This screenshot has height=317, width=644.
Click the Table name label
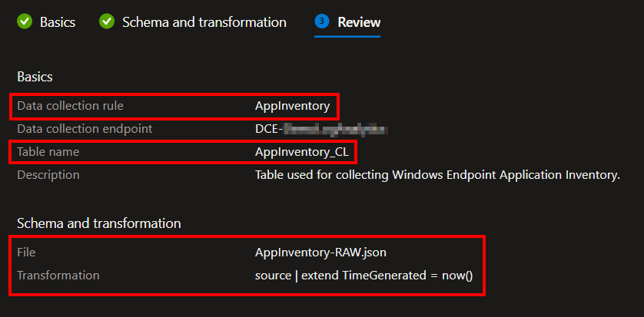coord(48,152)
